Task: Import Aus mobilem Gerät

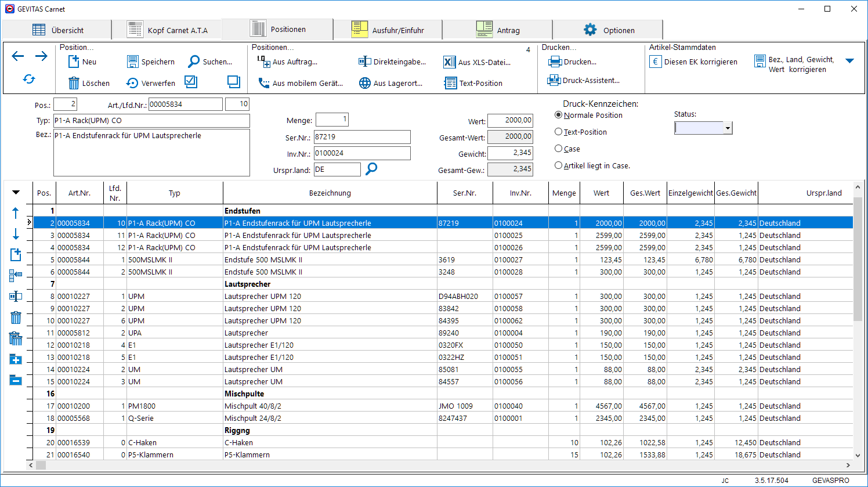Action: coord(300,83)
